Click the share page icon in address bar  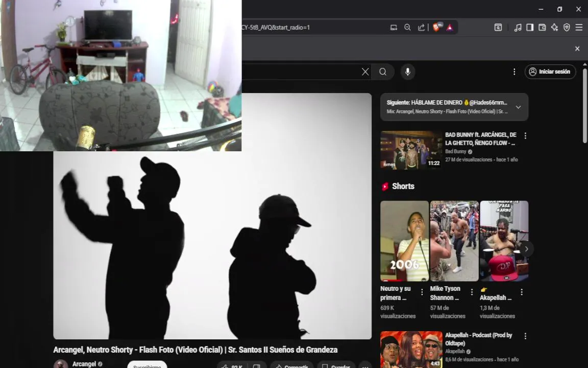(421, 28)
